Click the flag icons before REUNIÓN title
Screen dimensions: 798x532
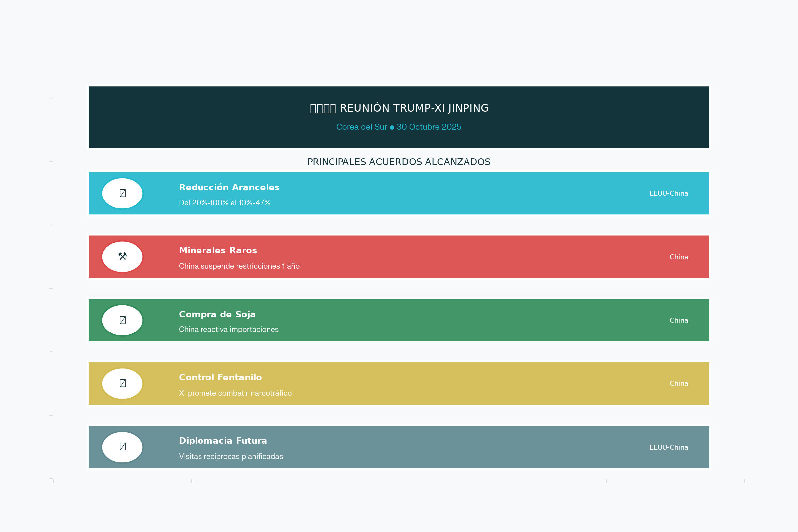(323, 109)
